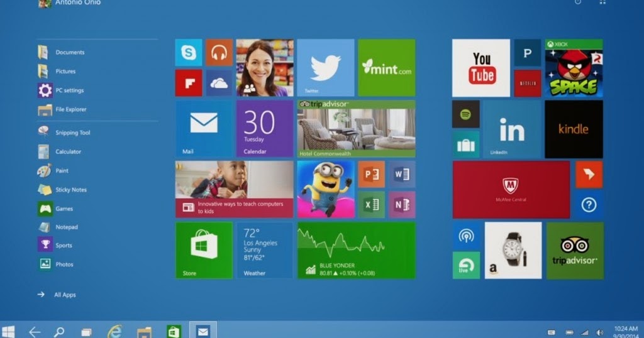Screen dimensions: 644x338
Task: Open the suitcase Travel tile
Action: pyautogui.click(x=466, y=144)
